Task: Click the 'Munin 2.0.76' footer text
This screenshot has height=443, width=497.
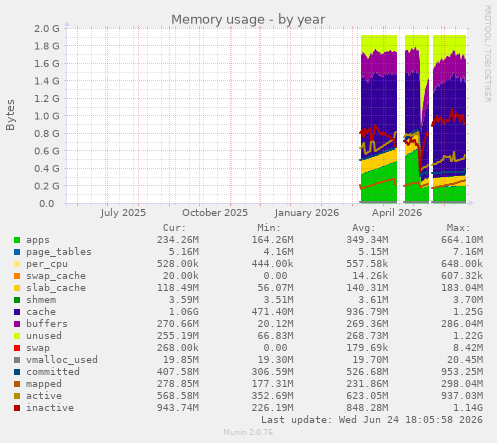Action: 248,432
